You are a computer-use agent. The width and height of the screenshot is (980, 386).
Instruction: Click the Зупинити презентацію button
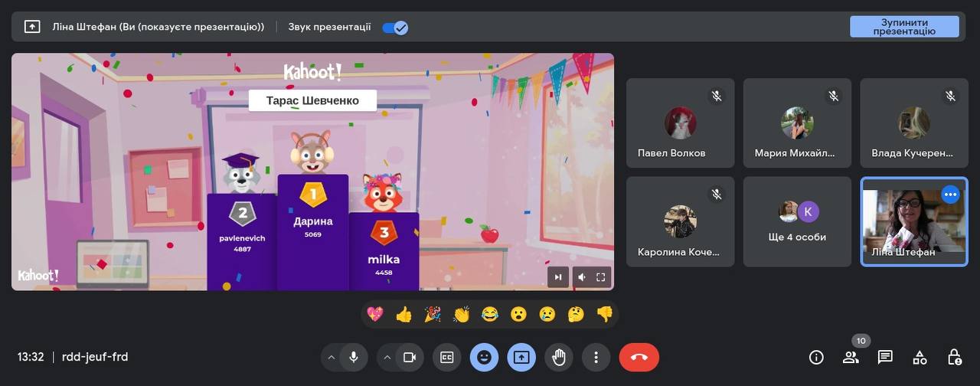pyautogui.click(x=904, y=27)
